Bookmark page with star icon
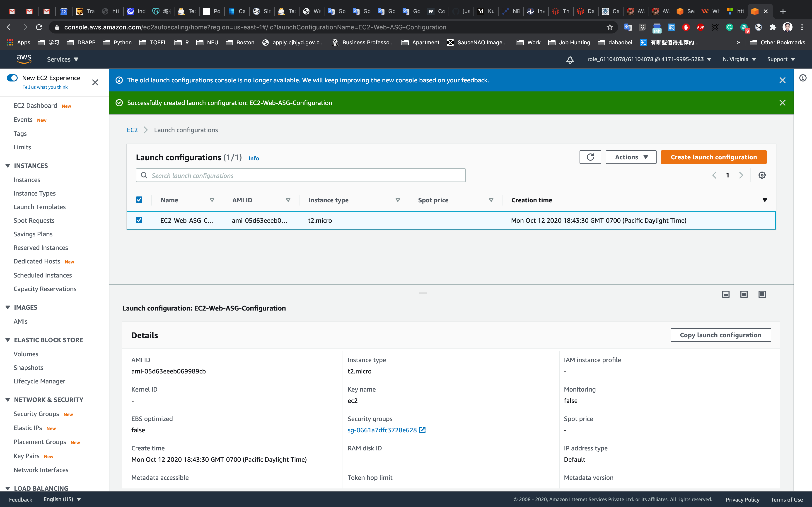The image size is (812, 507). tap(610, 27)
